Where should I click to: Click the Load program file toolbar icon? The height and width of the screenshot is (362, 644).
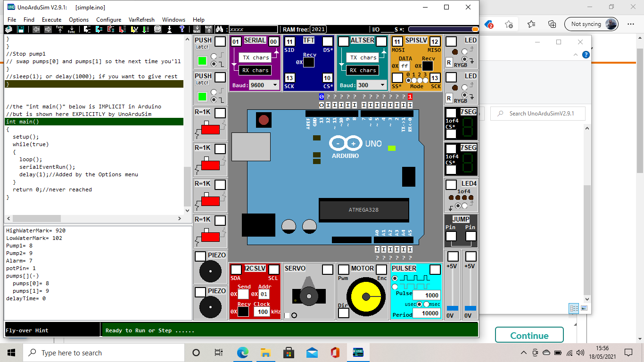click(x=9, y=29)
